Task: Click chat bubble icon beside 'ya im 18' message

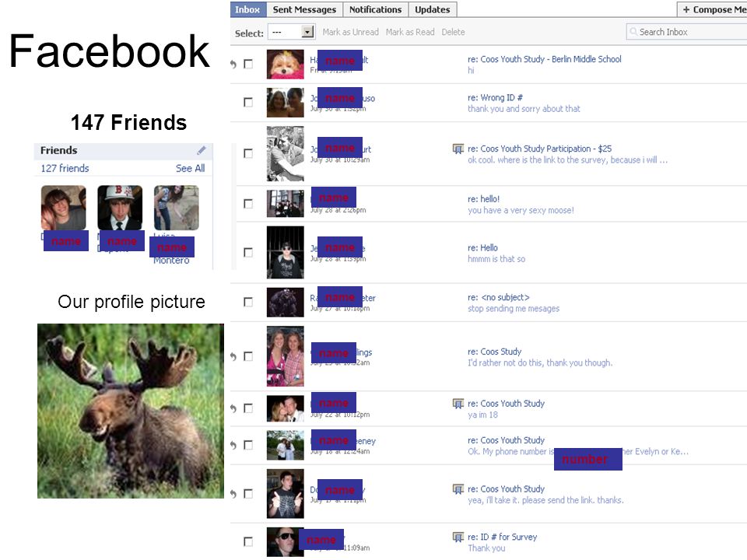Action: pos(458,404)
